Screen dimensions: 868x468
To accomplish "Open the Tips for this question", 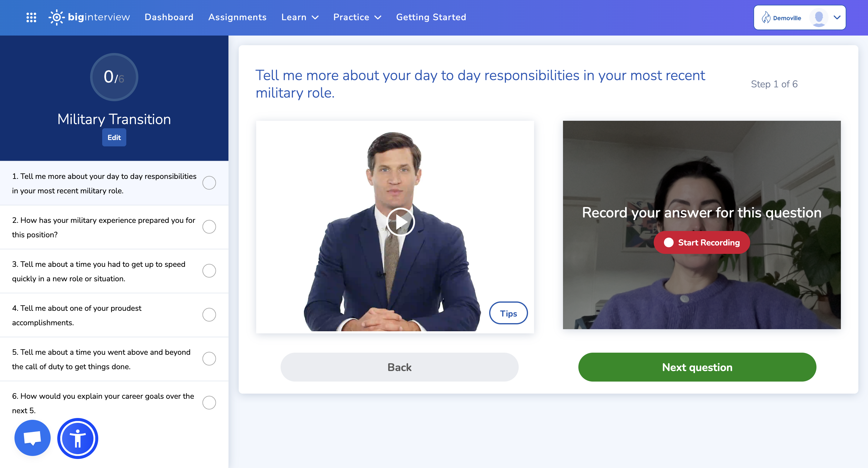I will pos(508,314).
